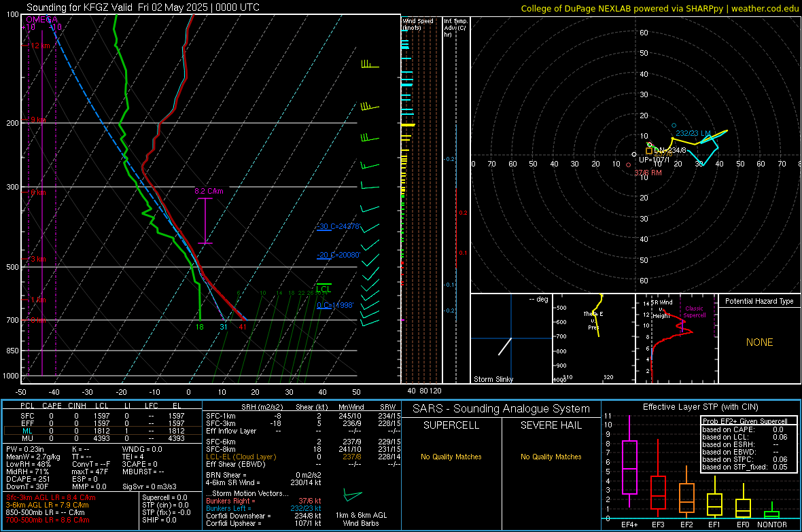The image size is (802, 532).
Task: Click surface temperature value 41
Action: (x=243, y=327)
